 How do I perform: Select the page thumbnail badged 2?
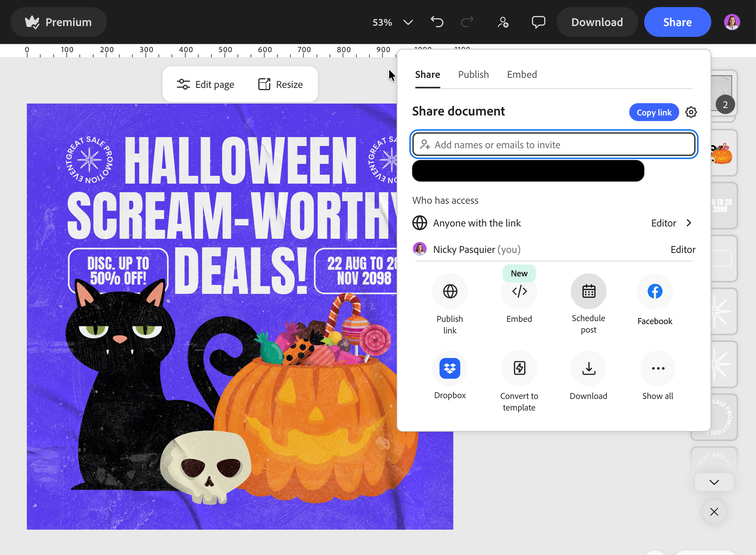tap(724, 93)
